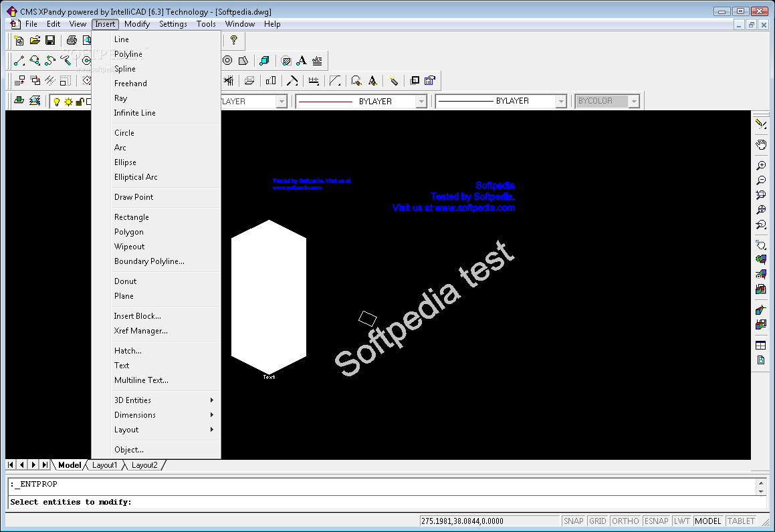Viewport: 775px width, 532px height.
Task: Select the 3D box tool icon
Action: tap(264, 61)
